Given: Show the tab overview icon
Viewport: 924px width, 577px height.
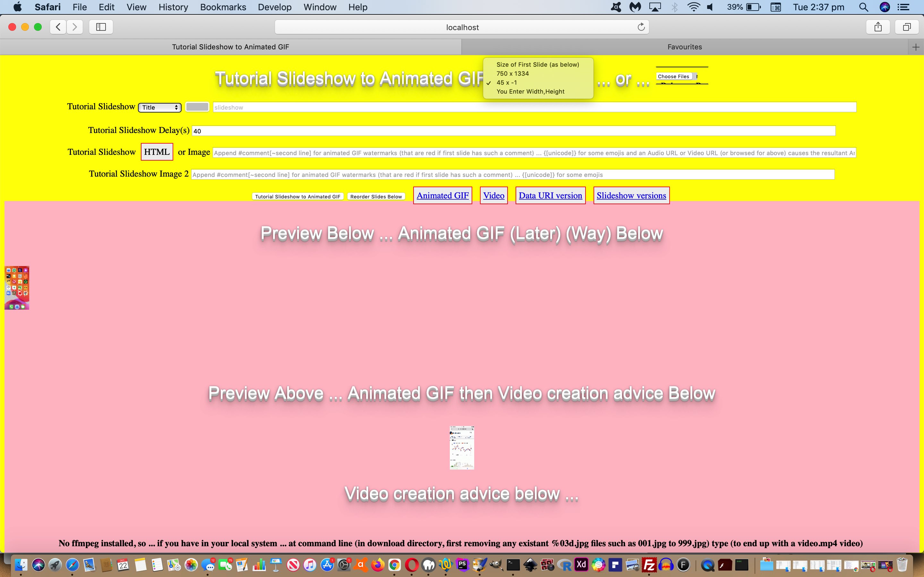Looking at the screenshot, I should click(907, 27).
